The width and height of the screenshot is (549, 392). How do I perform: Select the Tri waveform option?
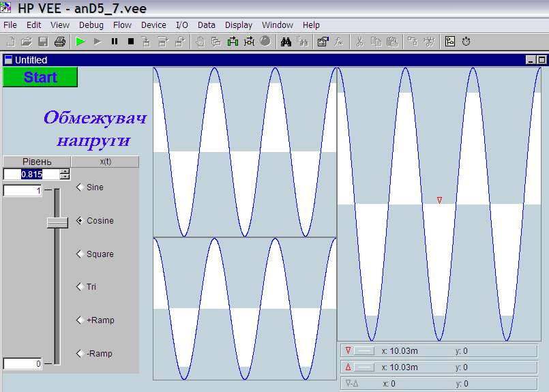point(86,287)
